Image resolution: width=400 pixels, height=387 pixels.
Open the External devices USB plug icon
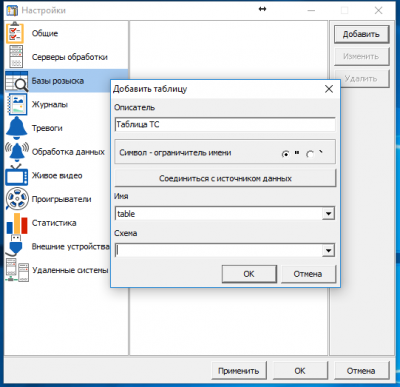pyautogui.click(x=14, y=246)
